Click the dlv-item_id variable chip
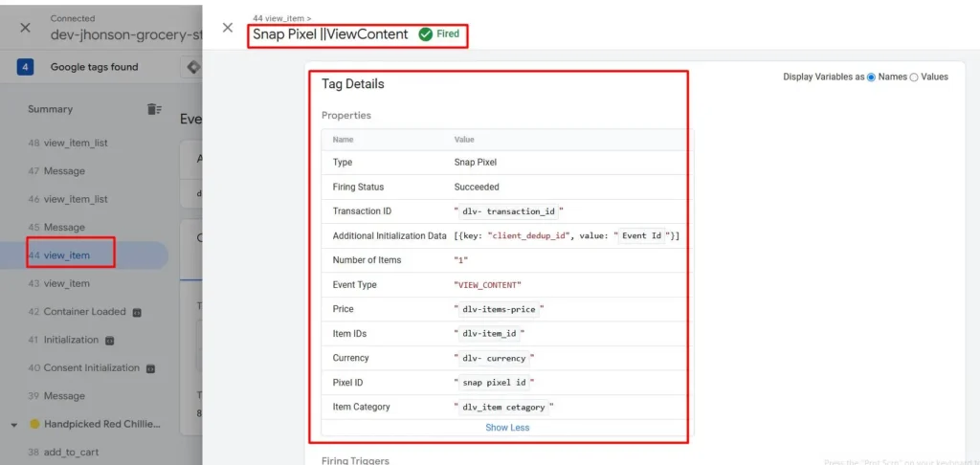The image size is (980, 465). click(x=489, y=334)
